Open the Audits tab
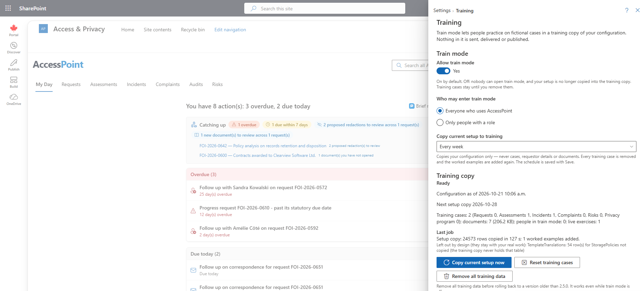644x291 pixels. pos(196,84)
